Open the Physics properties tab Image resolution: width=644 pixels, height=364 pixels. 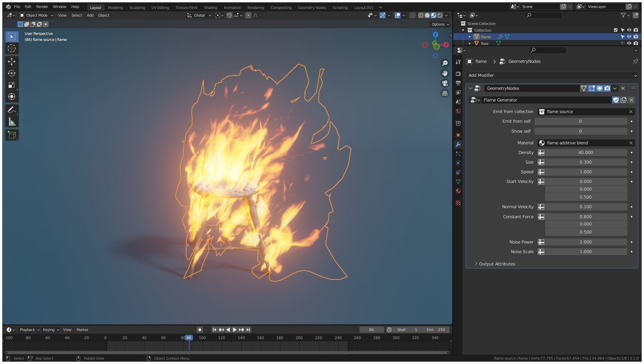(x=458, y=163)
